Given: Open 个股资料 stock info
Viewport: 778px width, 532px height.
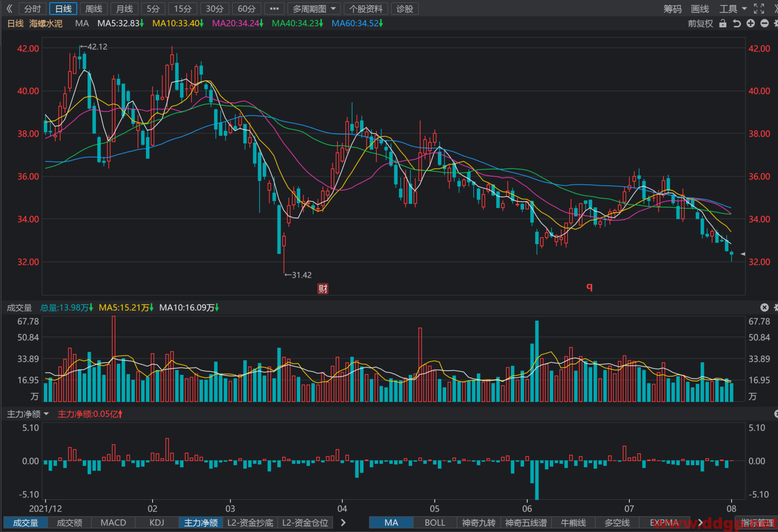Looking at the screenshot, I should pos(366,9).
